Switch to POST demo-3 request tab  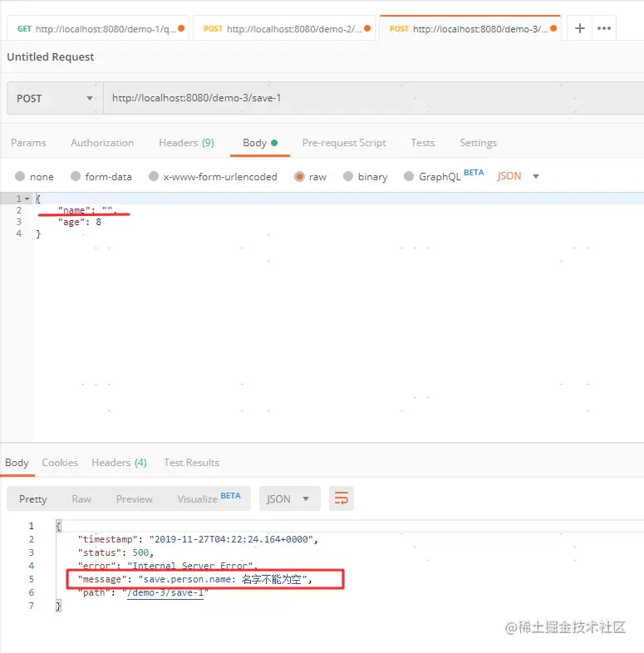[x=470, y=28]
